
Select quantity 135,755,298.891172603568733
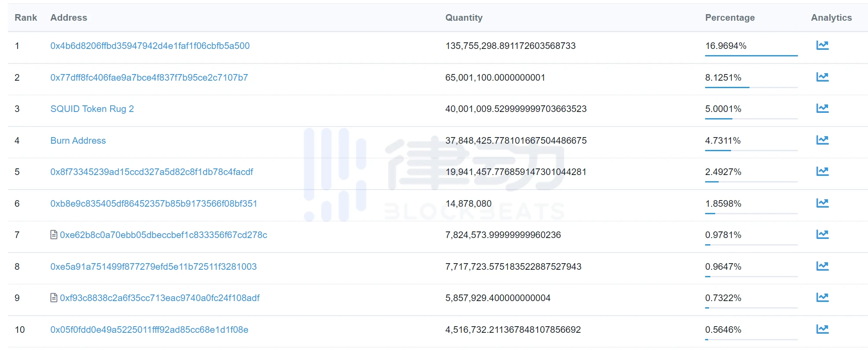(x=510, y=46)
